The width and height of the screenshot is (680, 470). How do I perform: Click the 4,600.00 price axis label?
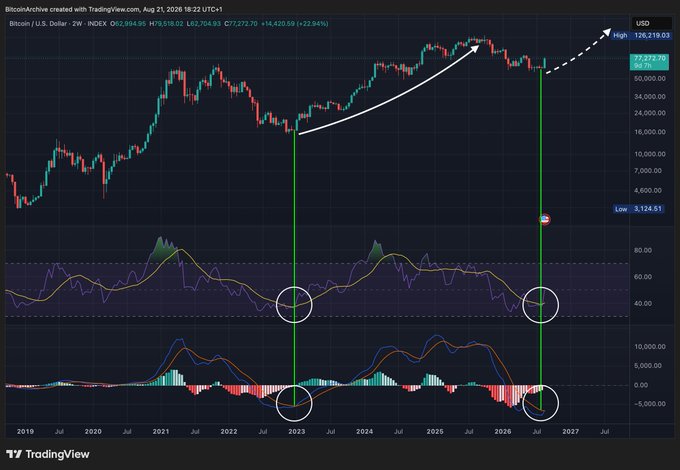point(648,190)
